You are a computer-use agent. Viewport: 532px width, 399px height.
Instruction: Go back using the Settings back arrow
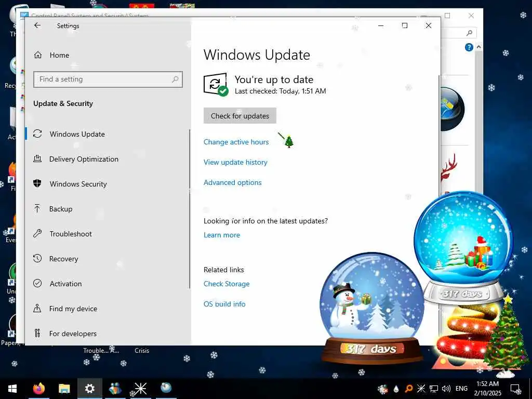click(x=37, y=25)
